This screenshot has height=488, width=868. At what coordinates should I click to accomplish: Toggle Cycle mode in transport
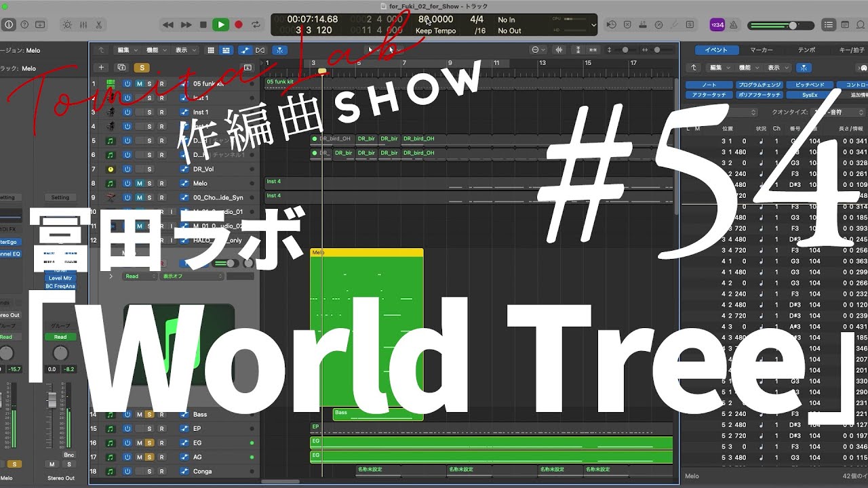(256, 24)
